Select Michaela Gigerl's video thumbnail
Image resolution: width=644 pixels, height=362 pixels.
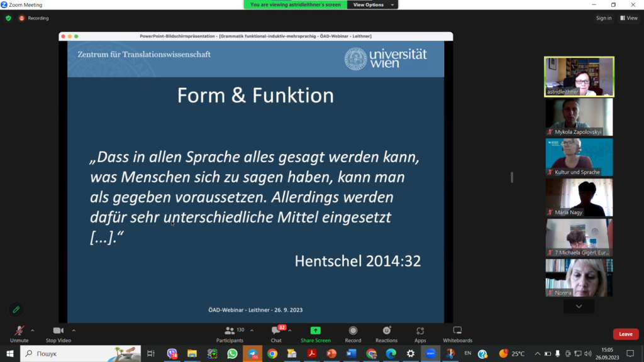[579, 238]
